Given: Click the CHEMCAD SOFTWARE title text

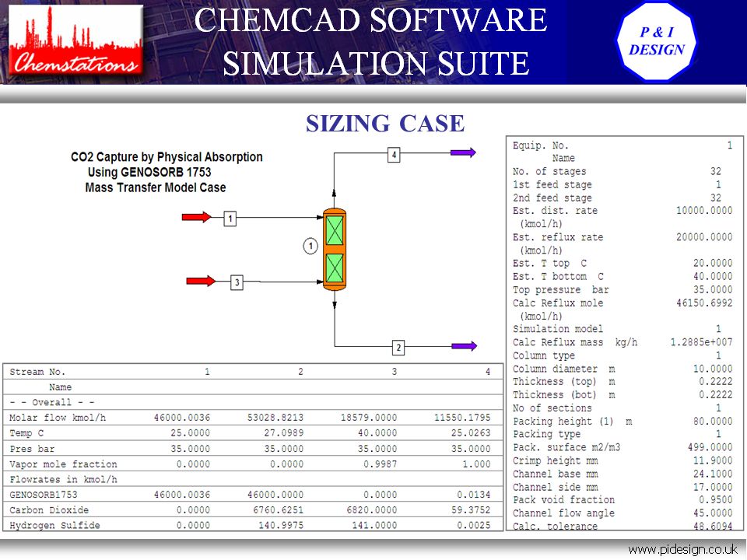Looking at the screenshot, I should [x=370, y=21].
